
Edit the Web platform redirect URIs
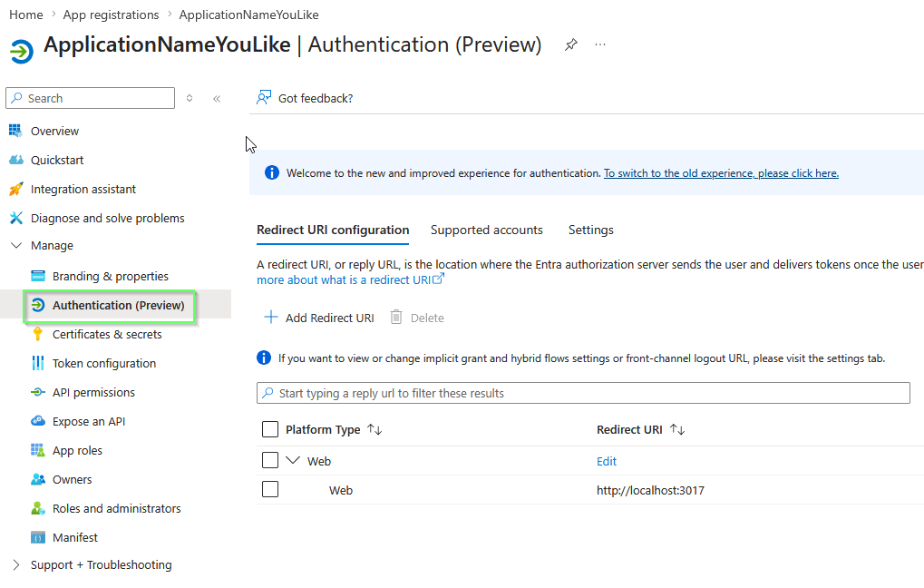606,460
